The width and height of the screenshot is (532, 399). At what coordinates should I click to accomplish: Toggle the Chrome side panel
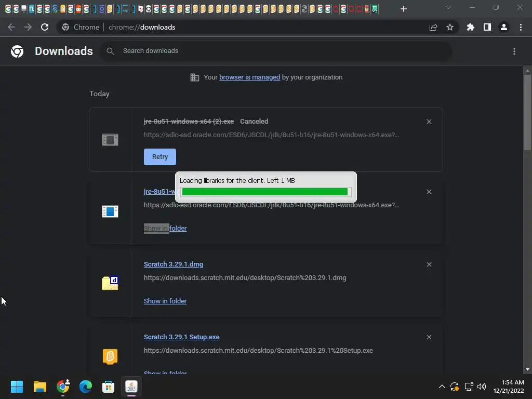(487, 27)
